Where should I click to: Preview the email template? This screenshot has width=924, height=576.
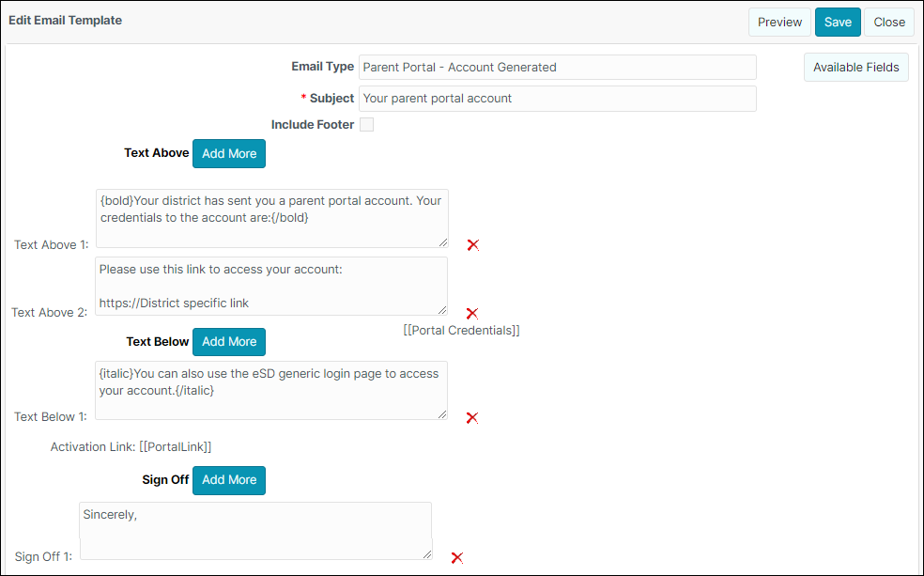tap(779, 22)
